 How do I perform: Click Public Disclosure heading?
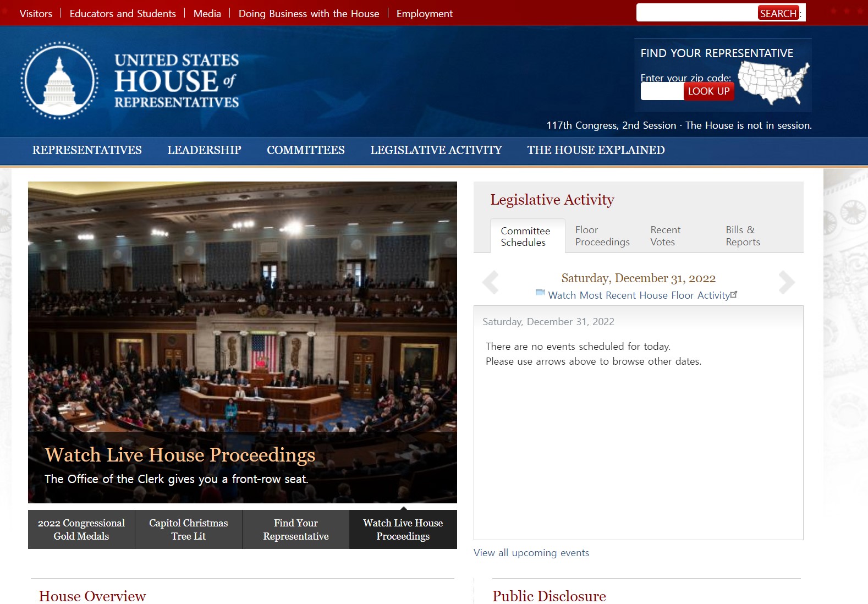tap(549, 596)
